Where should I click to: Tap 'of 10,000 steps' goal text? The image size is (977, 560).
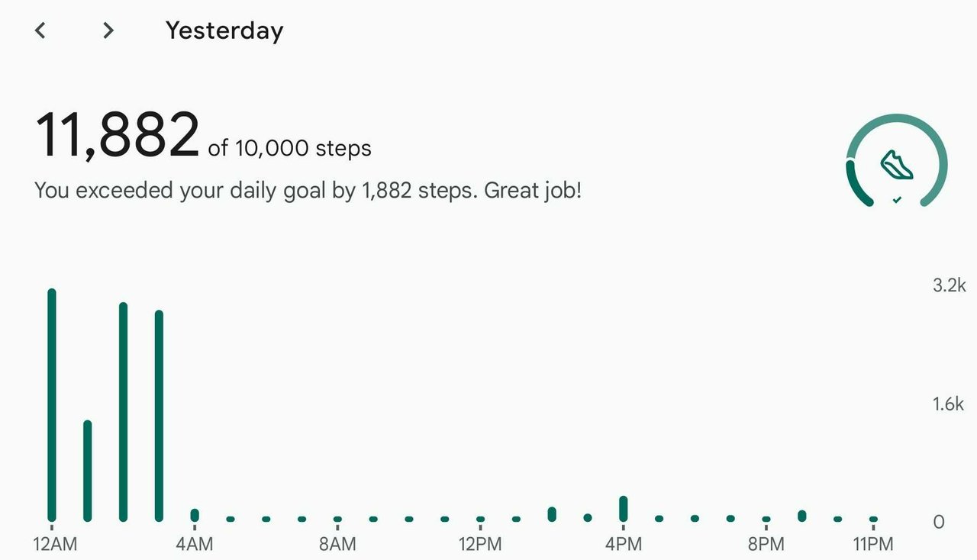tap(290, 148)
